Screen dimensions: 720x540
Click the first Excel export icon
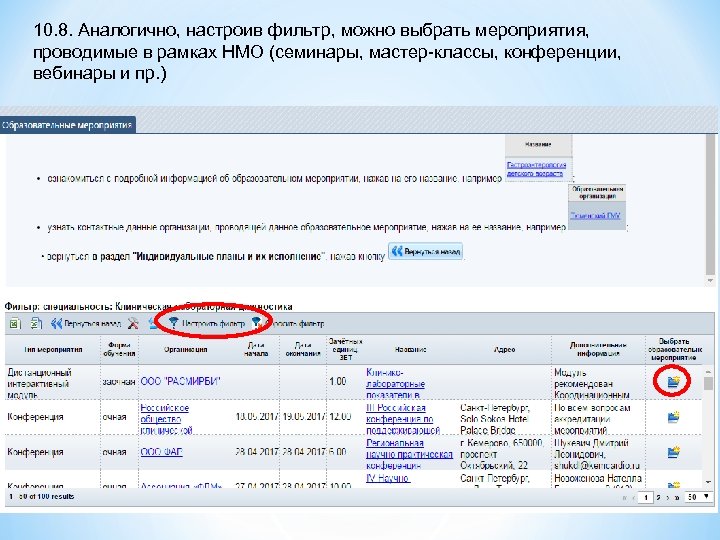pyautogui.click(x=15, y=324)
